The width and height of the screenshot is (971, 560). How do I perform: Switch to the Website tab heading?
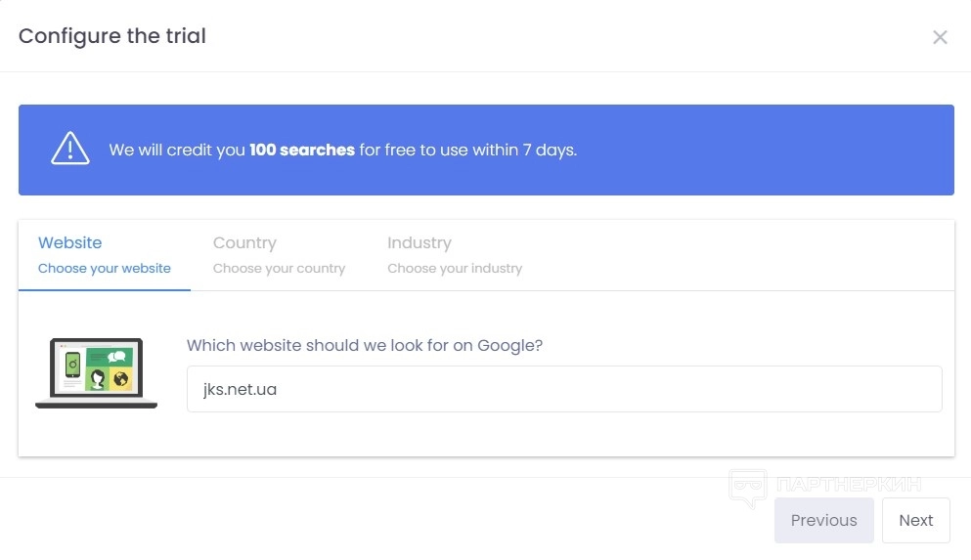(69, 242)
